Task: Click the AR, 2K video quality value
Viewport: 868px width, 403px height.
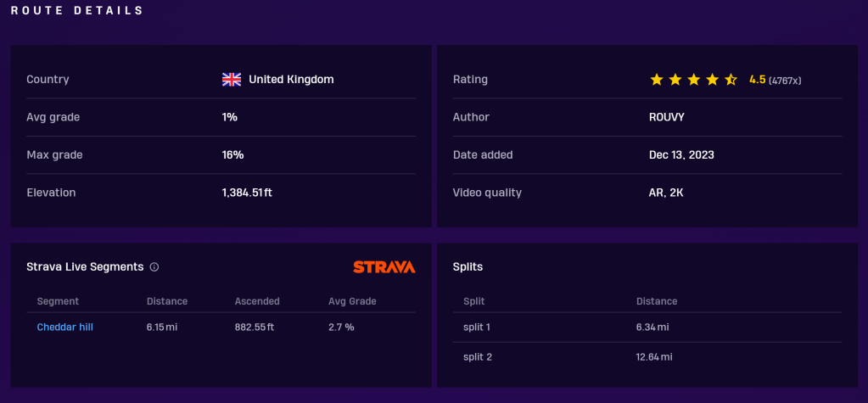Action: [666, 193]
